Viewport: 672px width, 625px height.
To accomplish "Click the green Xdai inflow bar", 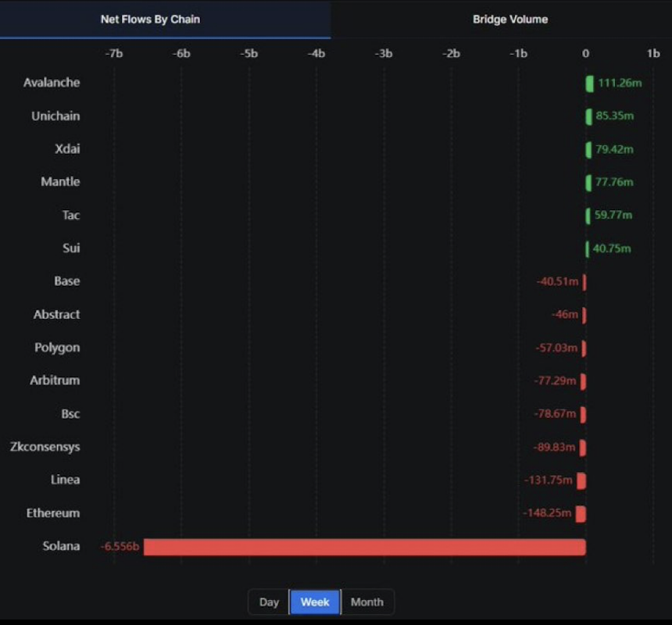I will [x=589, y=150].
